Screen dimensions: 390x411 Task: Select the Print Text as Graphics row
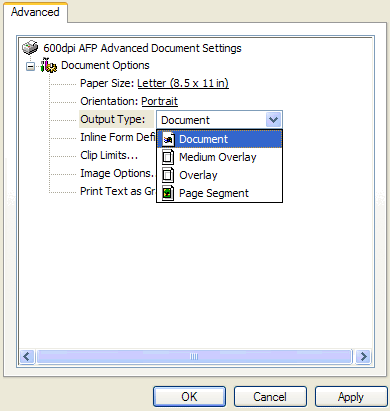point(118,191)
